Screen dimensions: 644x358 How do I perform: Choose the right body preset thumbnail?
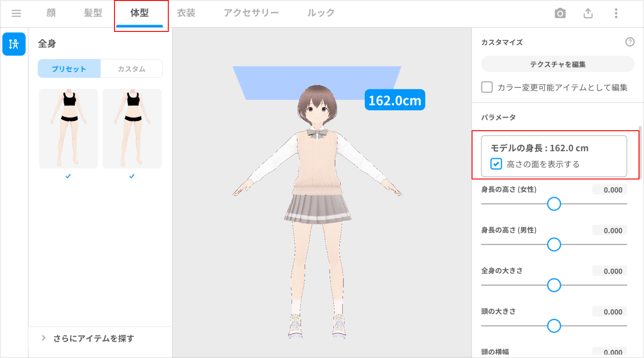[x=132, y=128]
